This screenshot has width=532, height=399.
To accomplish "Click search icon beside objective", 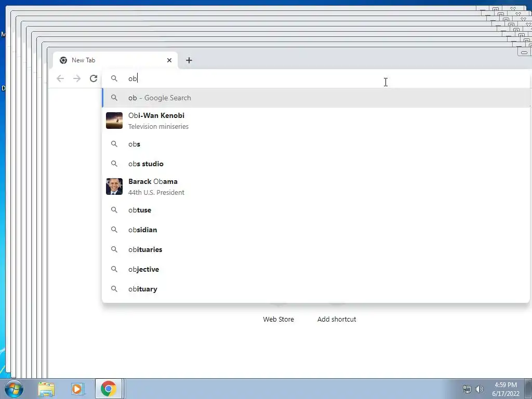I will click(x=114, y=269).
